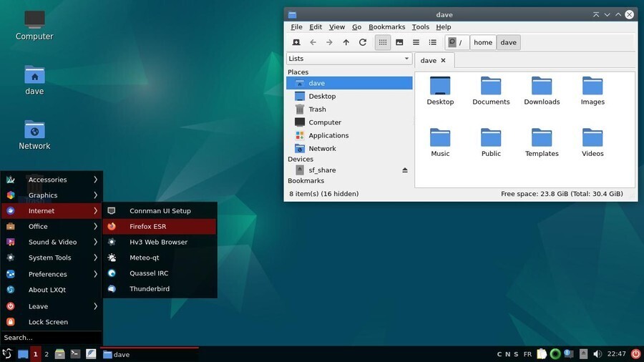Expand the Graphics submenu
644x362 pixels.
(52, 195)
